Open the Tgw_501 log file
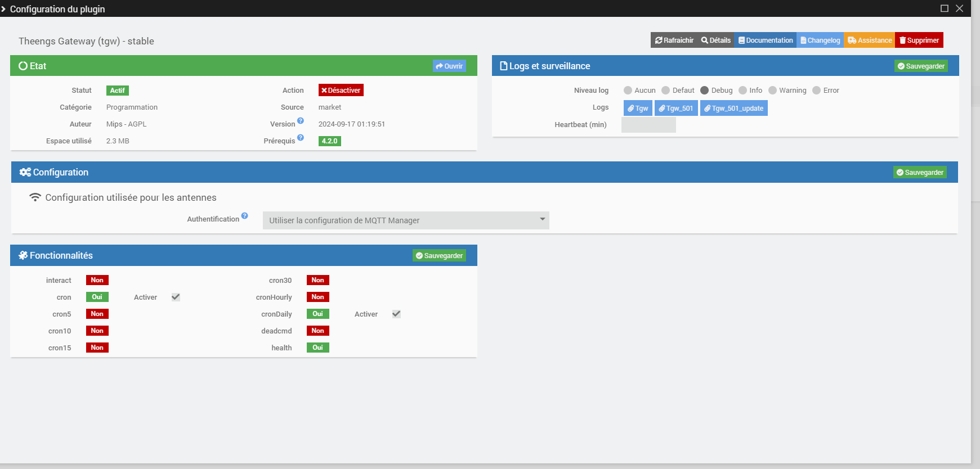The width and height of the screenshot is (980, 469). 676,108
